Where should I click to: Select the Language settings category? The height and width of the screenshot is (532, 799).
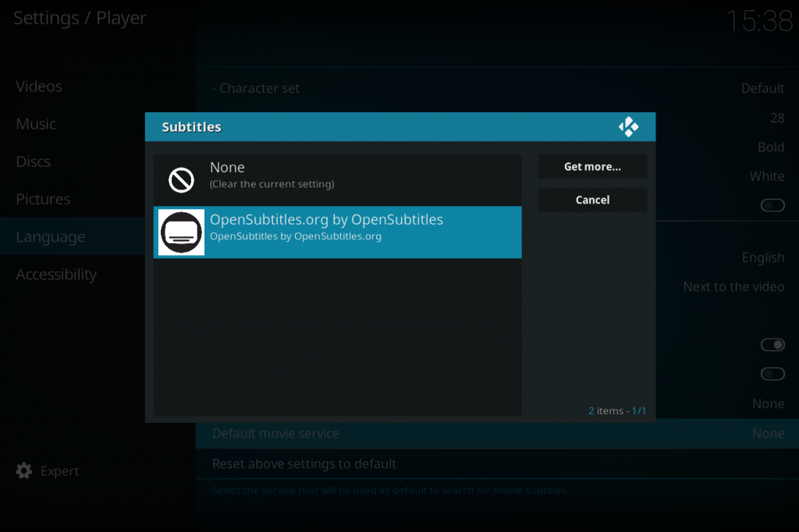click(73, 236)
